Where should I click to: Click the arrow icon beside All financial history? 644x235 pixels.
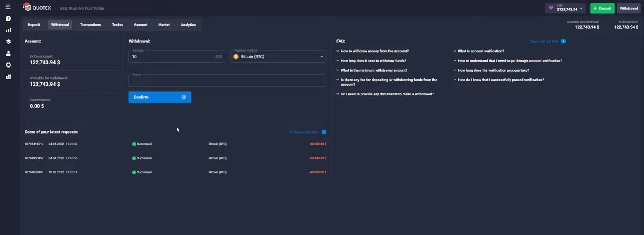(324, 132)
